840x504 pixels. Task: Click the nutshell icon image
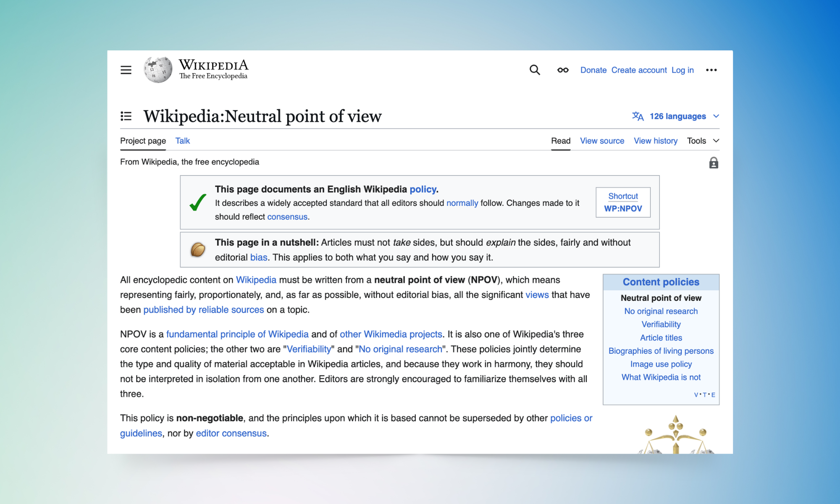coord(198,249)
